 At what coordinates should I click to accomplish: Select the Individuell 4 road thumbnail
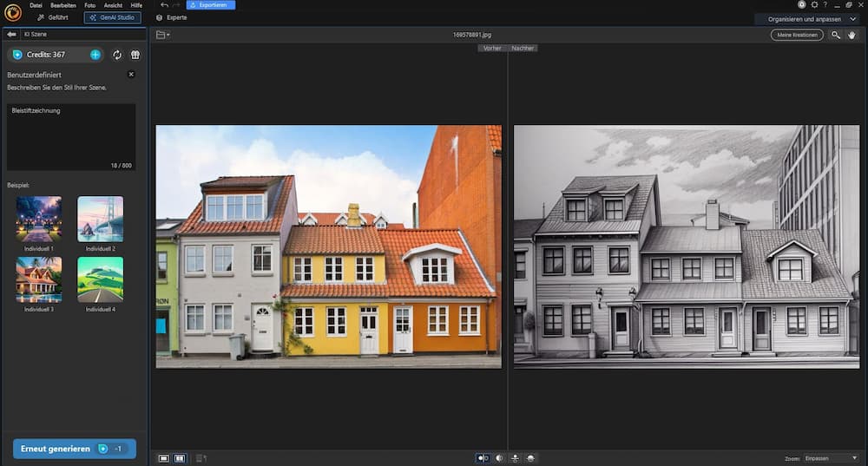(x=100, y=279)
